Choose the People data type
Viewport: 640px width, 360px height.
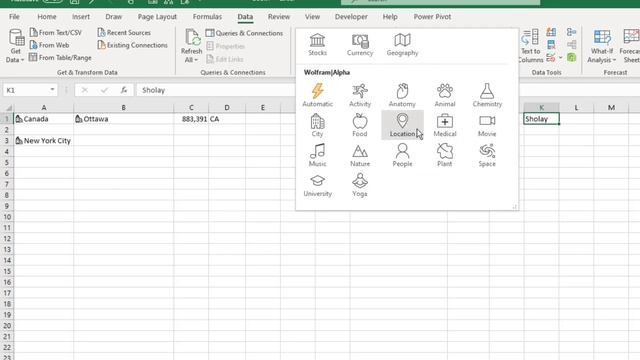point(402,155)
